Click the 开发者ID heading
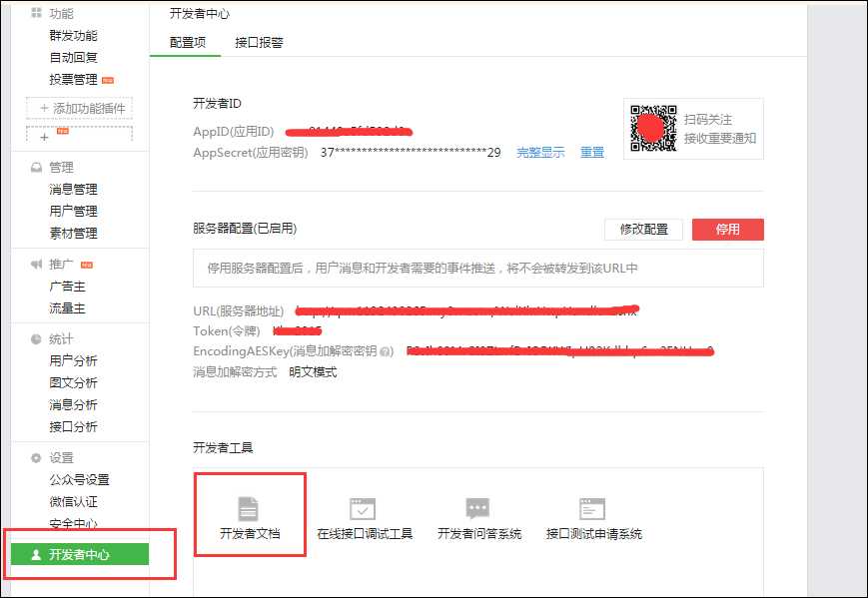 tap(217, 104)
